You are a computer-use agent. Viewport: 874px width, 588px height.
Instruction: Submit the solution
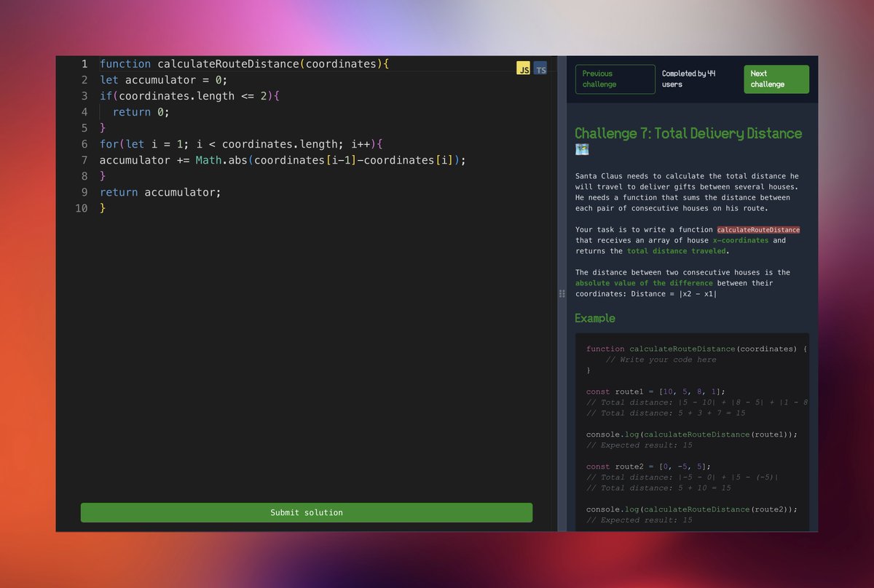pyautogui.click(x=307, y=512)
